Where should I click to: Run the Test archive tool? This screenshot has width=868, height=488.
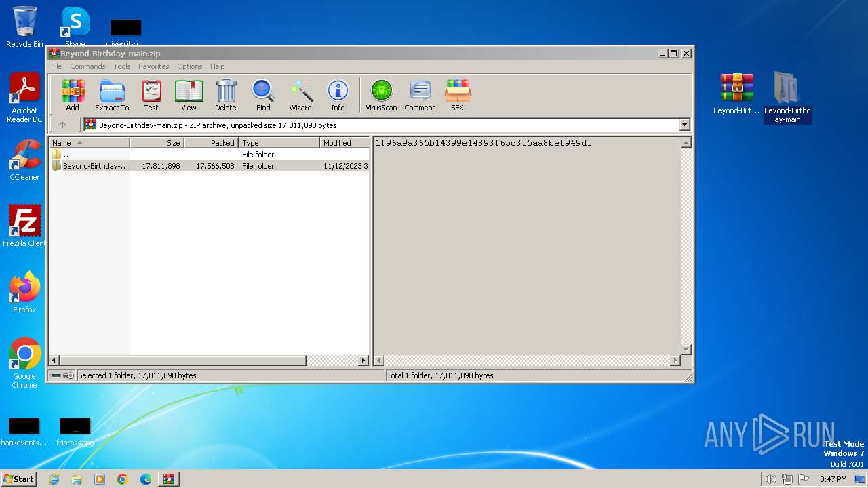tap(151, 95)
